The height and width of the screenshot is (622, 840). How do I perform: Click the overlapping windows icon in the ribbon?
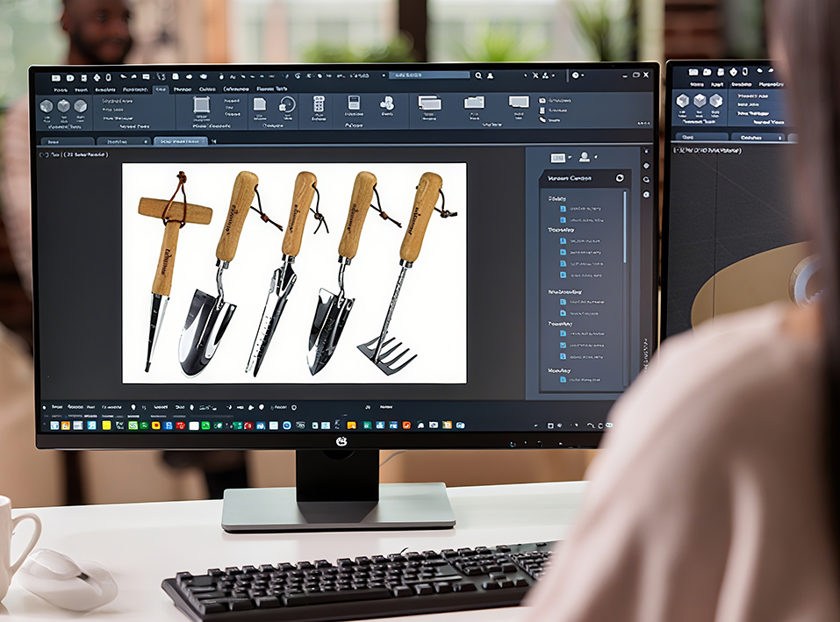(429, 103)
